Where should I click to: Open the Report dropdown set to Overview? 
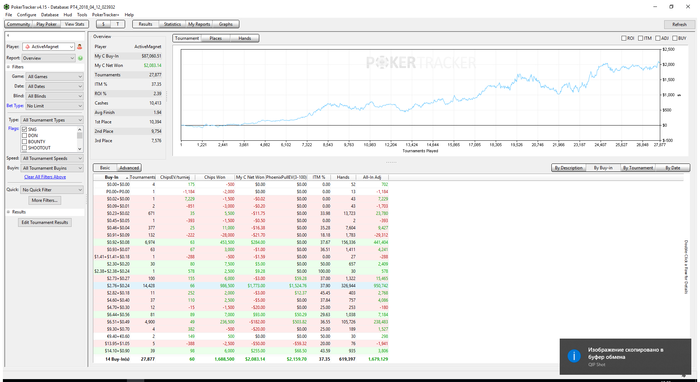click(48, 58)
